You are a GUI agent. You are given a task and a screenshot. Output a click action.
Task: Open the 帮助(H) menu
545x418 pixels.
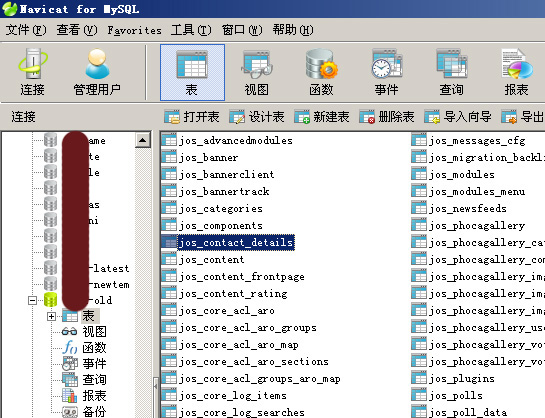[x=293, y=30]
